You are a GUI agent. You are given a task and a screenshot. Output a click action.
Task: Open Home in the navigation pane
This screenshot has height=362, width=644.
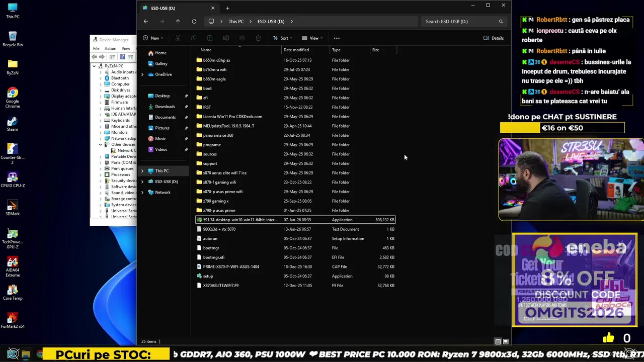pyautogui.click(x=160, y=53)
